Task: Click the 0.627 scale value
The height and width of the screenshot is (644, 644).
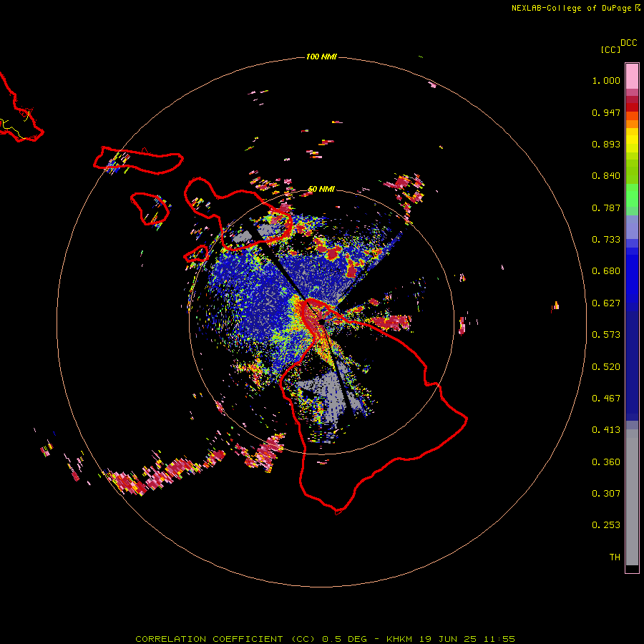Action: pos(606,303)
